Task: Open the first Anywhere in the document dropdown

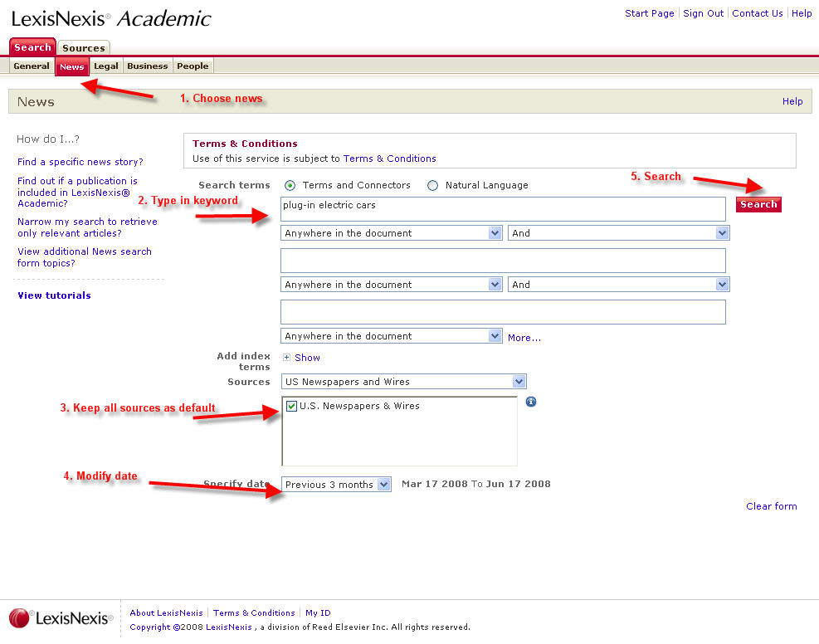Action: click(x=392, y=233)
